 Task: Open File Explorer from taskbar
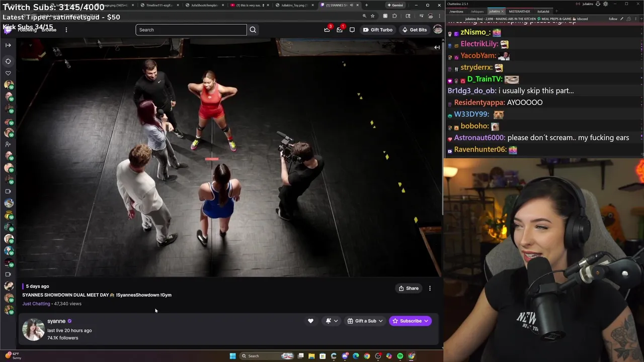click(x=311, y=356)
